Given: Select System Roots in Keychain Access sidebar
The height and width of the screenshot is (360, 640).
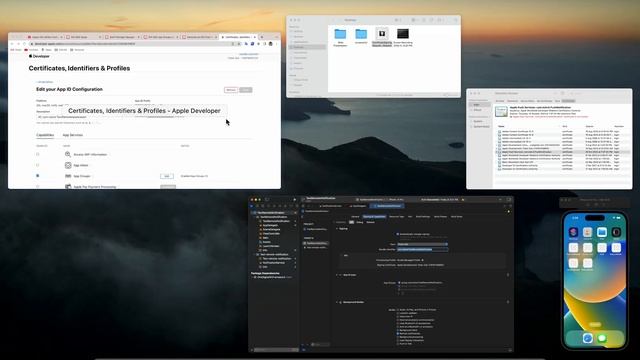Looking at the screenshot, I should tap(480, 127).
